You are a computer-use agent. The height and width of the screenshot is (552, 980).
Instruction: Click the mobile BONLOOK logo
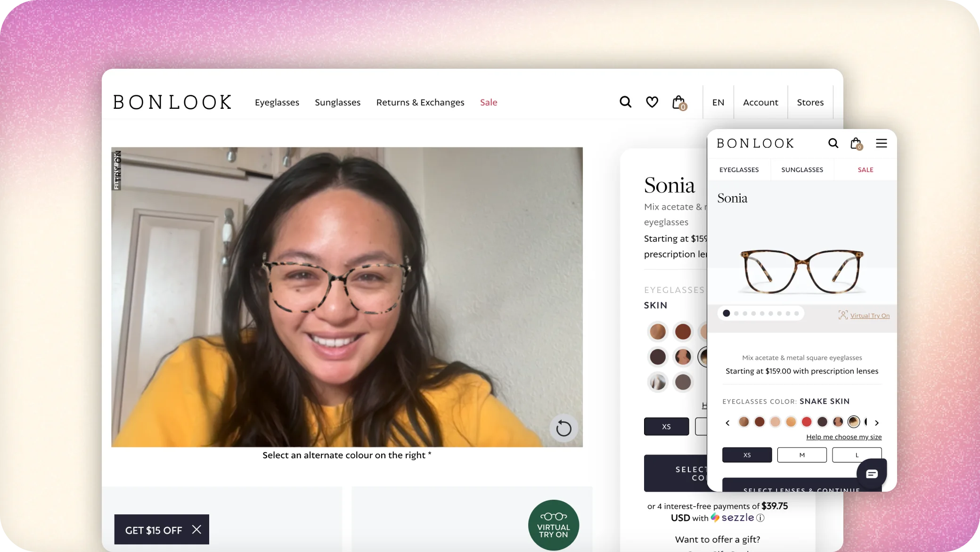tap(755, 143)
